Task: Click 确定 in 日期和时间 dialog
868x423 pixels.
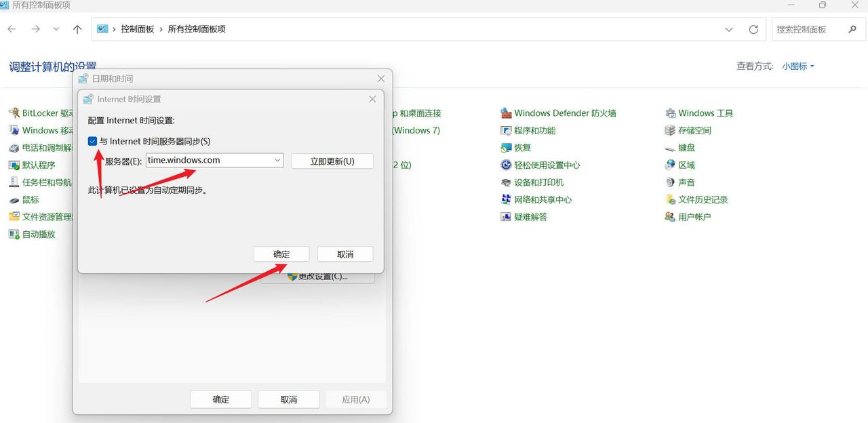Action: [x=221, y=399]
